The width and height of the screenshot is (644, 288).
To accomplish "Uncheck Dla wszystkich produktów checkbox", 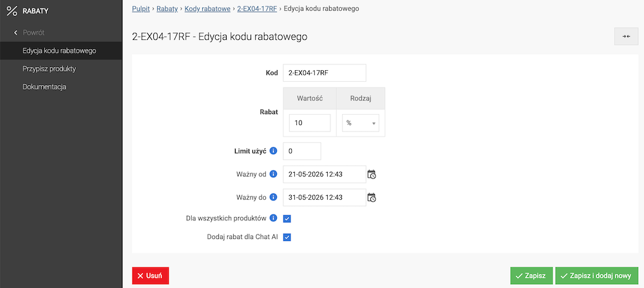I will [x=287, y=218].
